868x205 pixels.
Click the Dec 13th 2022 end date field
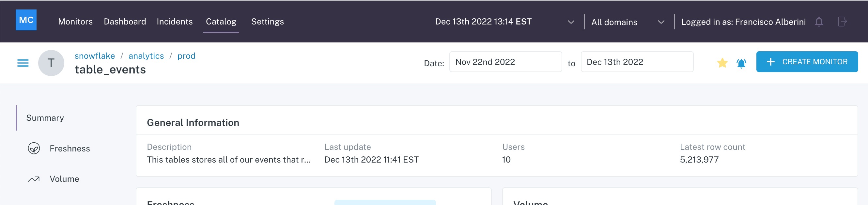tap(637, 62)
